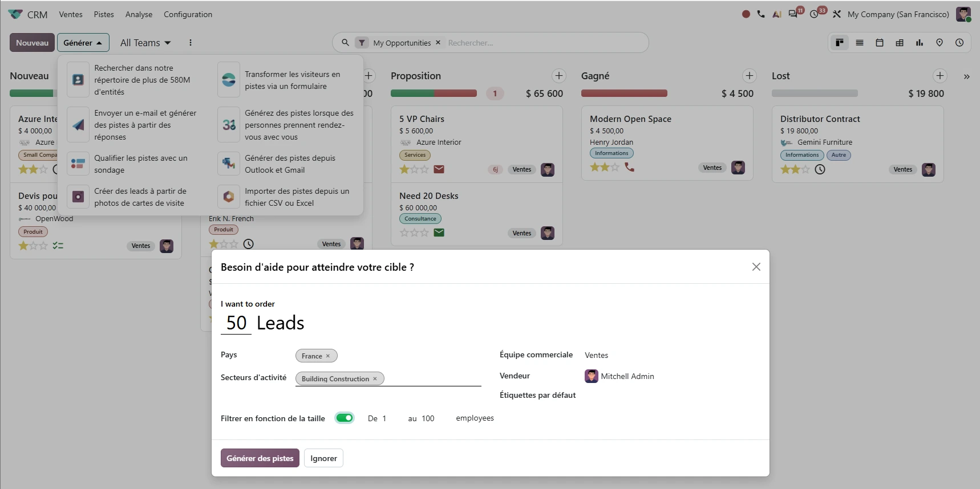Click the plus icon in Proposition column
This screenshot has width=980, height=489.
tap(559, 76)
